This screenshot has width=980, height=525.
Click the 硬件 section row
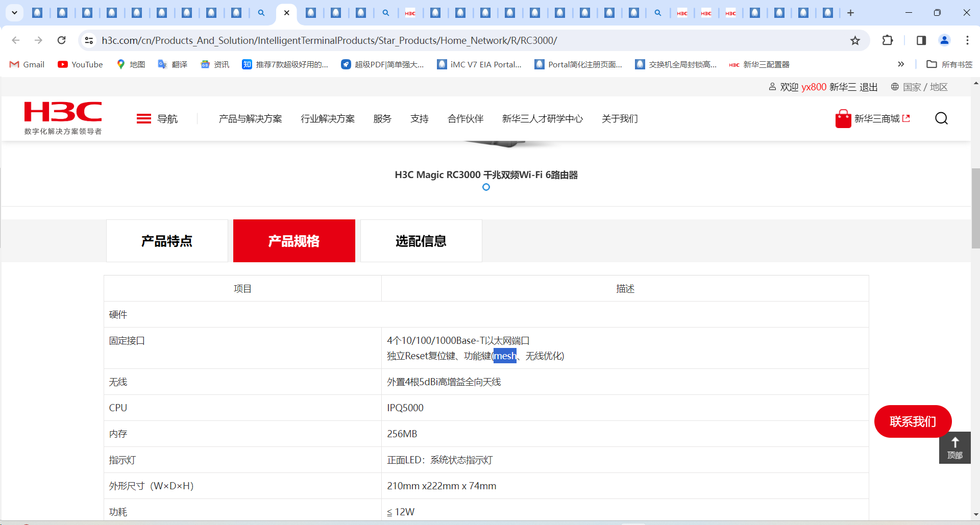pos(486,314)
